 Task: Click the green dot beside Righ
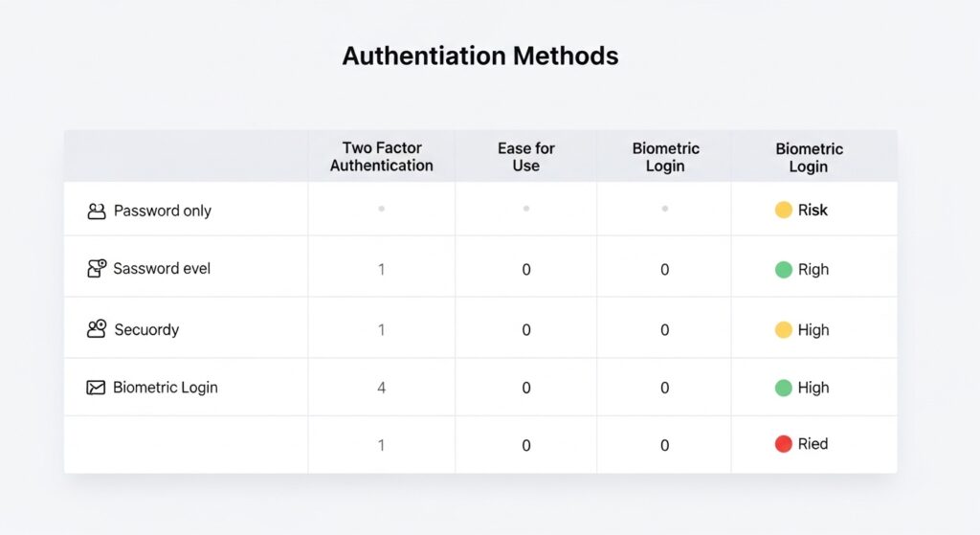[783, 269]
